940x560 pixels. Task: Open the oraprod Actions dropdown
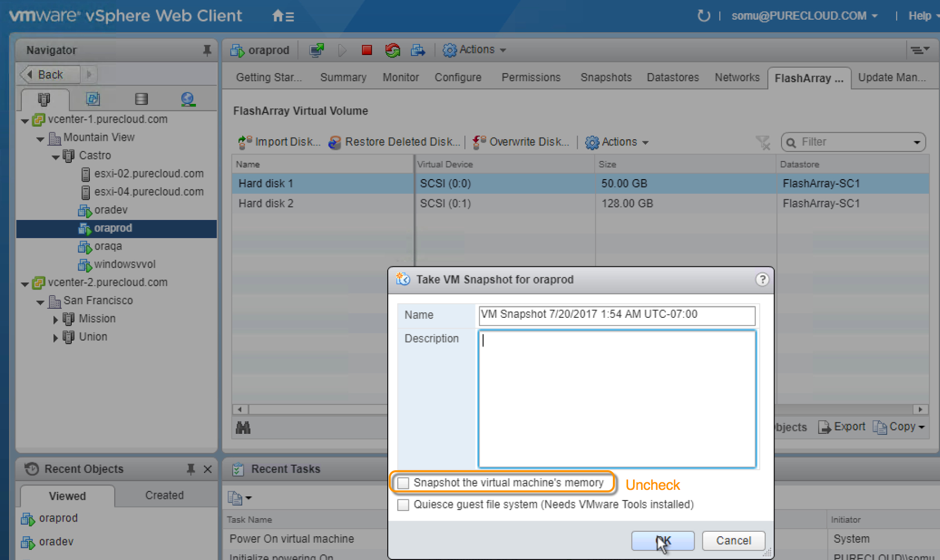[x=474, y=49]
